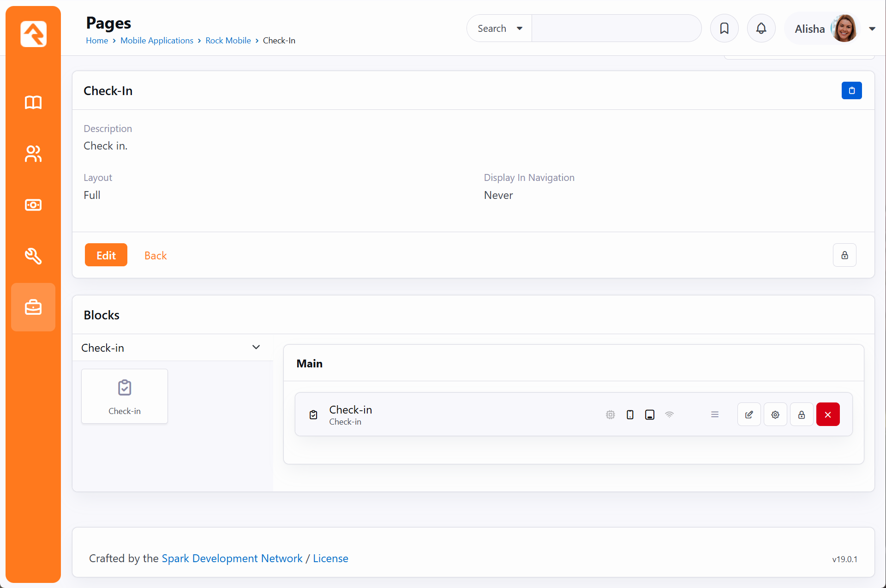Click the Rock logo in the sidebar
886x588 pixels.
click(x=33, y=34)
